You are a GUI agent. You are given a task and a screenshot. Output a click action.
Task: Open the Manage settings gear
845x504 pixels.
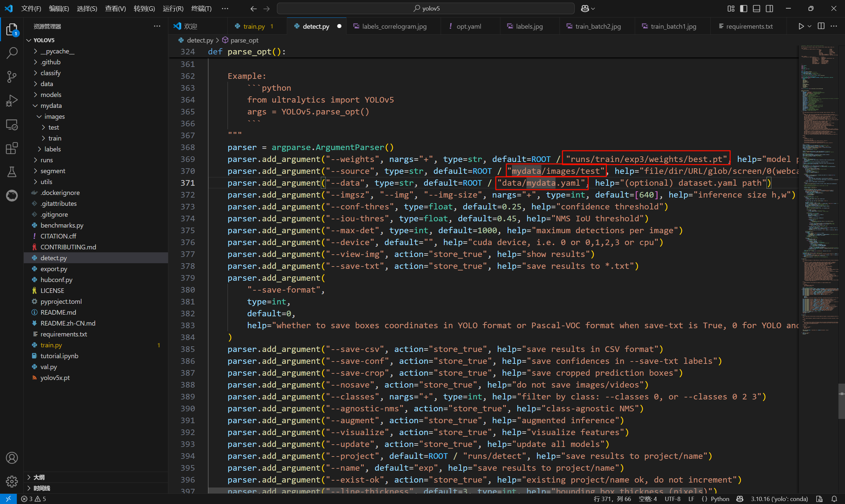(12, 481)
